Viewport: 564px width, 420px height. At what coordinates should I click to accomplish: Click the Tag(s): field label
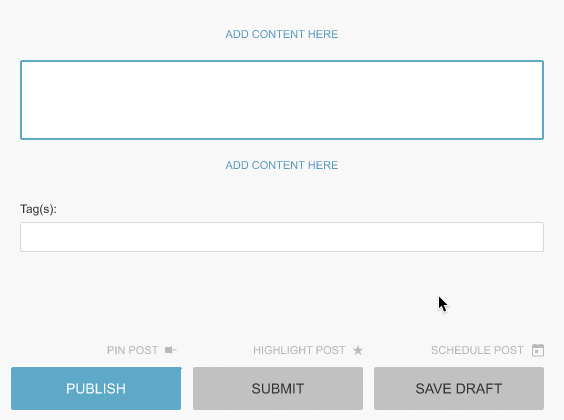(38, 209)
